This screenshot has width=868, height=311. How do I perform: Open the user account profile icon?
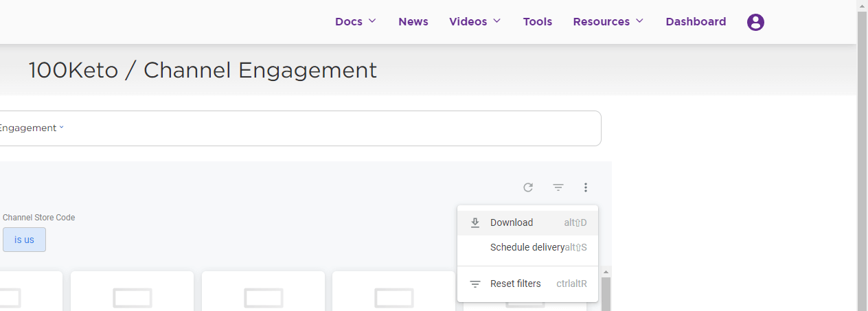coord(755,22)
